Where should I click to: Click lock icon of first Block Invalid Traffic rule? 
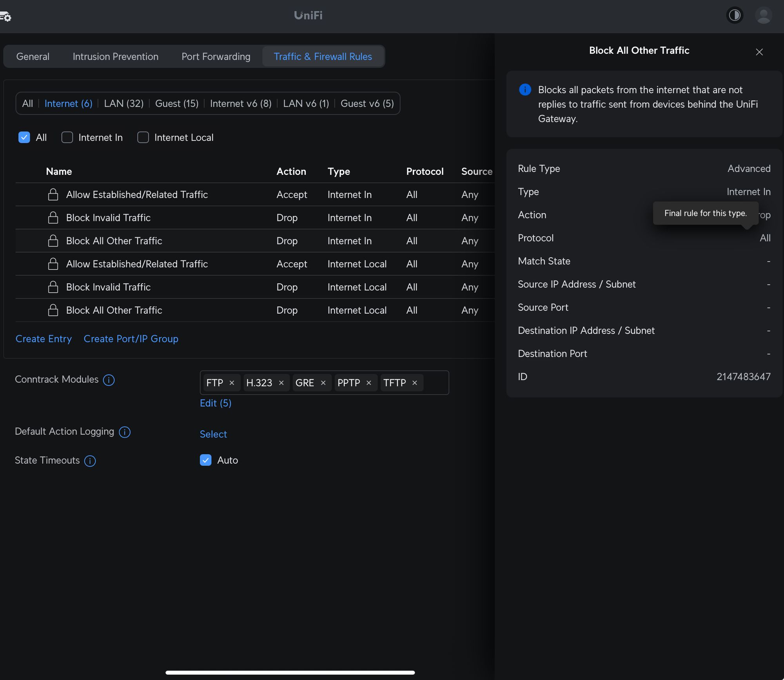53,218
